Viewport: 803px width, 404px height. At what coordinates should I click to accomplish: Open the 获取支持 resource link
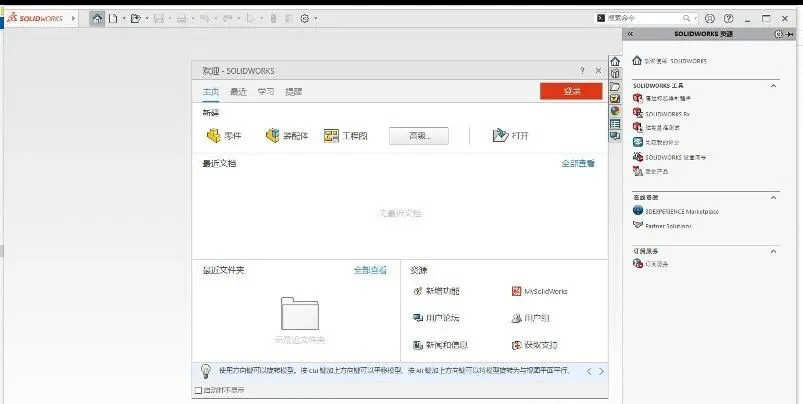pos(535,345)
